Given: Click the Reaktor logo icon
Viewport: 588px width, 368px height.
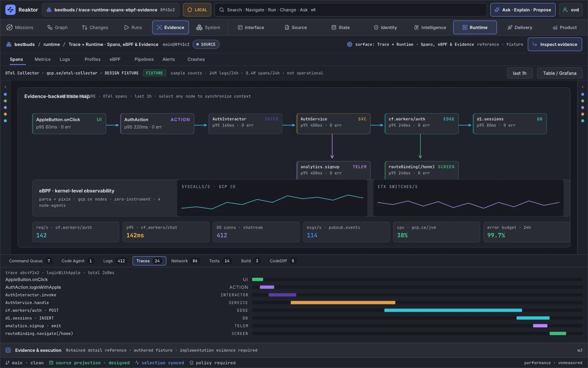Looking at the screenshot, I should tap(10, 10).
